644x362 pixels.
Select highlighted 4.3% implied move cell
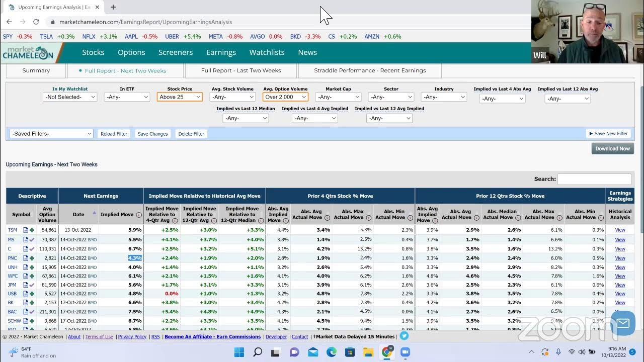pos(135,258)
